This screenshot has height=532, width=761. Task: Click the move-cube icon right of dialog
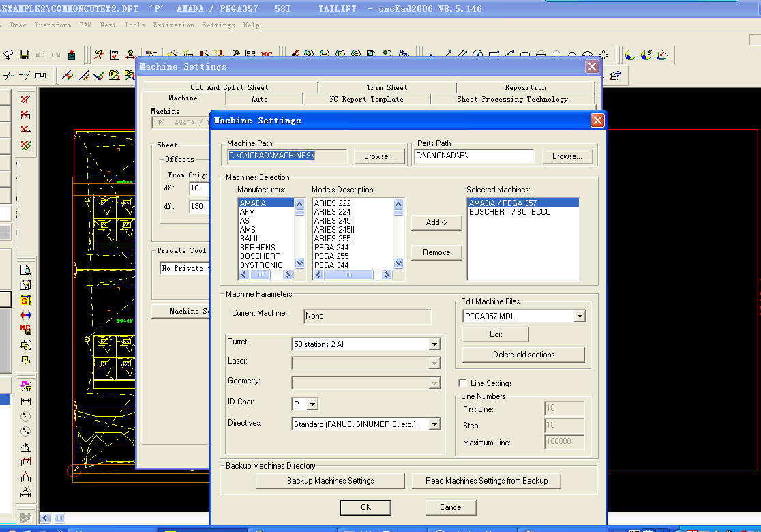tap(615, 75)
